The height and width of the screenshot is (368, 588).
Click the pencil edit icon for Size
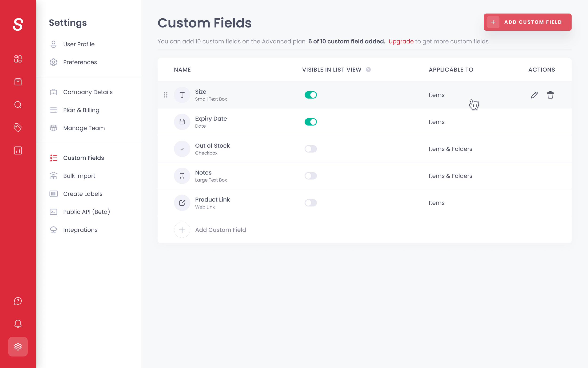pos(534,95)
